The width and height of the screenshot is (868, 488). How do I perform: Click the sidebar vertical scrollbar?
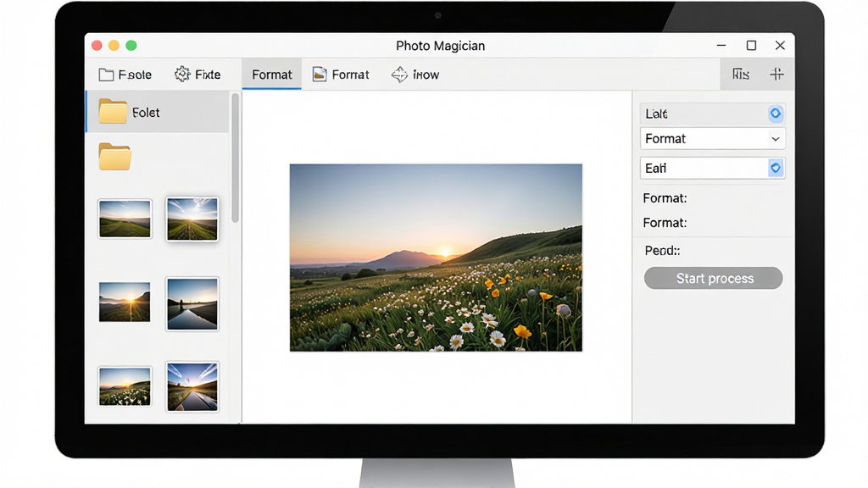point(236,158)
